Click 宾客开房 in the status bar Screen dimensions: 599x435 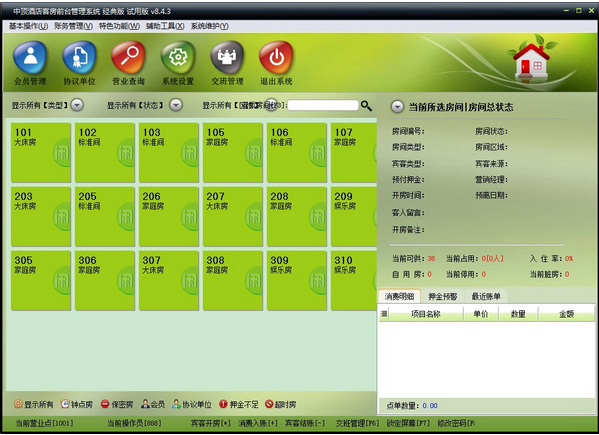(x=210, y=423)
